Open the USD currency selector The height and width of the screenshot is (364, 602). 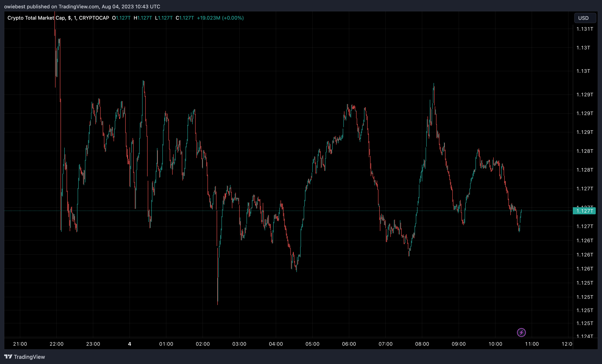(x=585, y=18)
